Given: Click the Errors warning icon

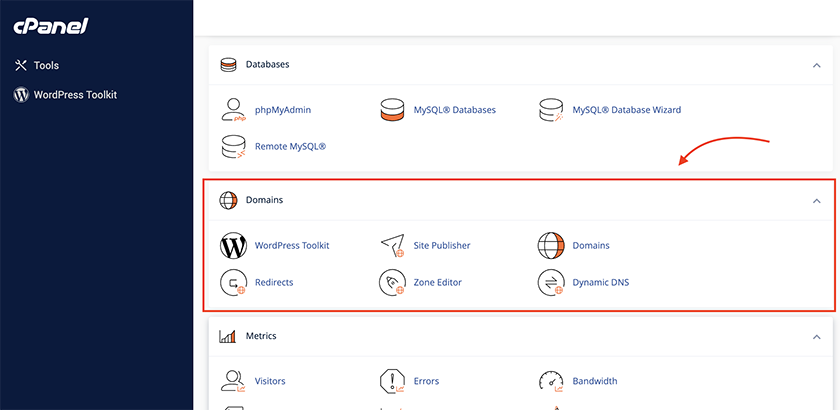Looking at the screenshot, I should [x=392, y=381].
